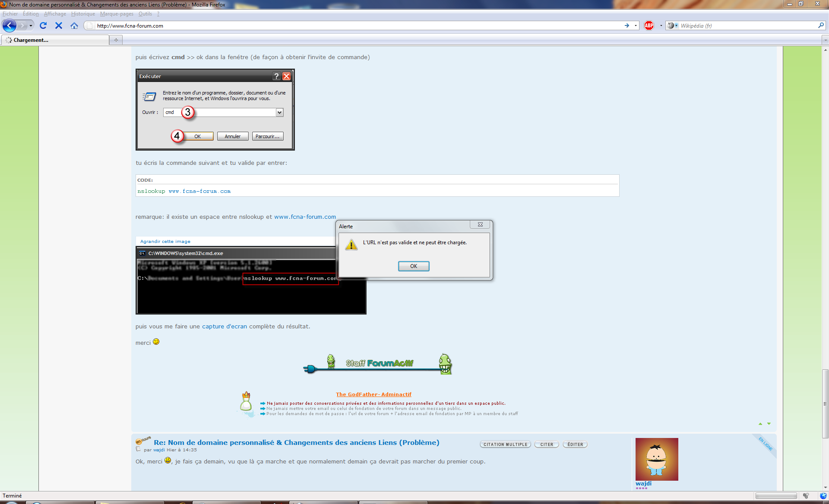Screen dimensions: 829x504
Task: Click the scrollbar up arrow
Action: click(825, 50)
